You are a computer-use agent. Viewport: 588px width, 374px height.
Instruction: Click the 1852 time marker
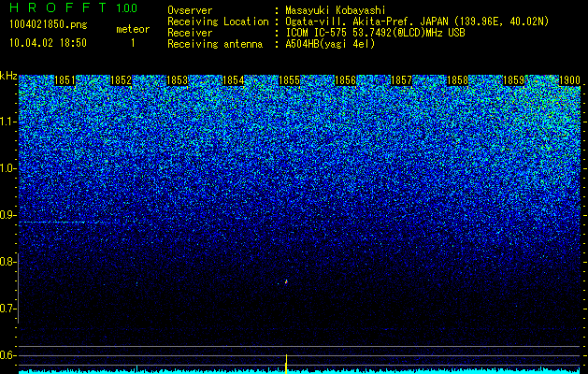pyautogui.click(x=122, y=80)
